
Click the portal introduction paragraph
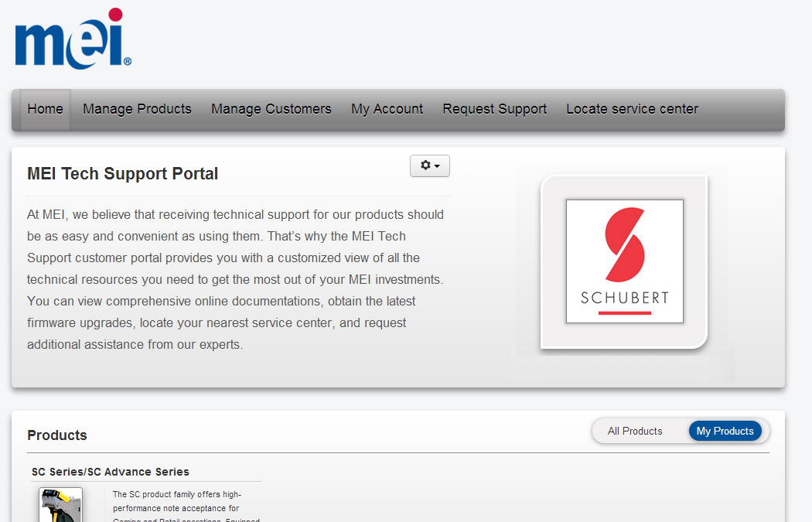pos(236,279)
